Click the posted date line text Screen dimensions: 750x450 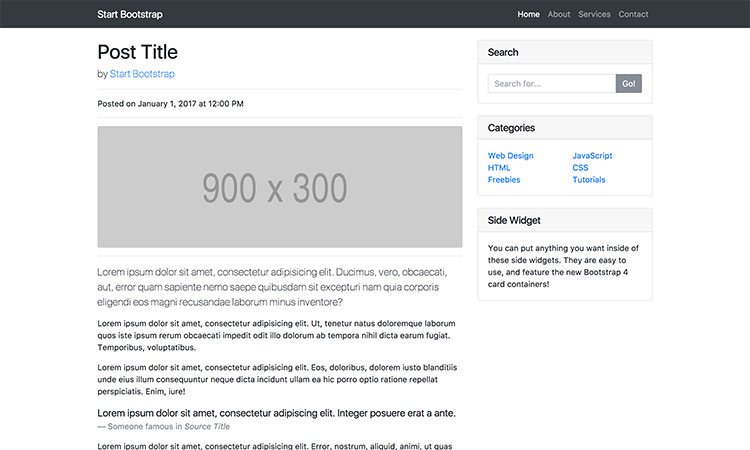click(x=170, y=104)
